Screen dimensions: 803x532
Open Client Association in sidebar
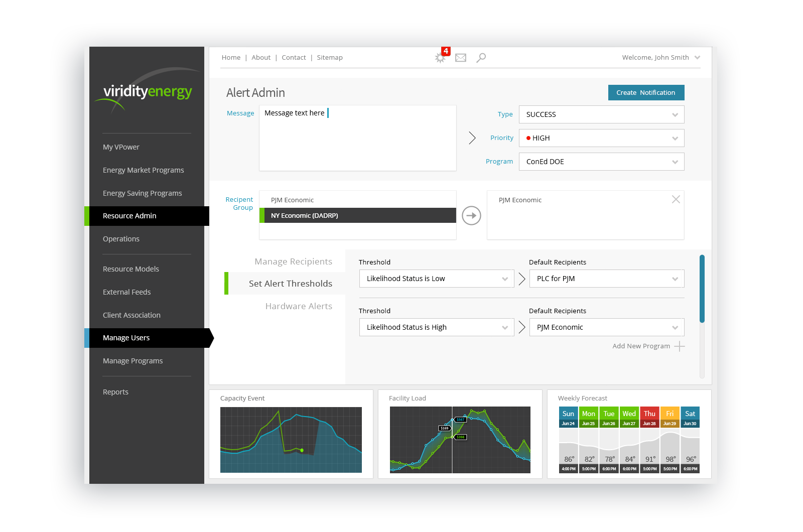pyautogui.click(x=131, y=315)
